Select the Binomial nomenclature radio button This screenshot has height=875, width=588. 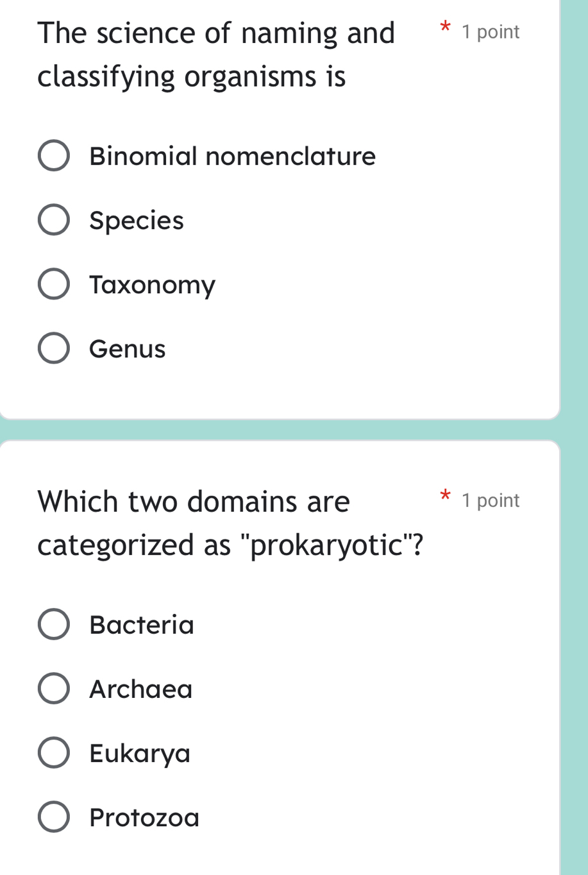click(54, 156)
